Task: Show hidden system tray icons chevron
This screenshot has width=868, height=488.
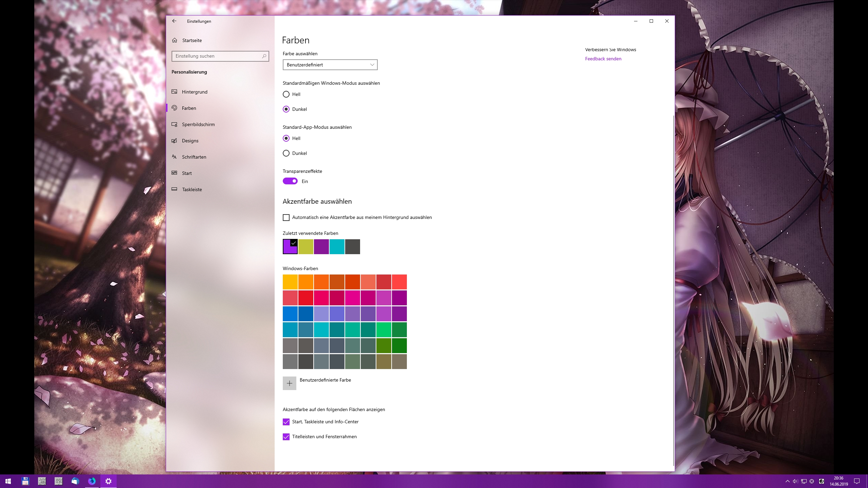Action: pyautogui.click(x=787, y=481)
